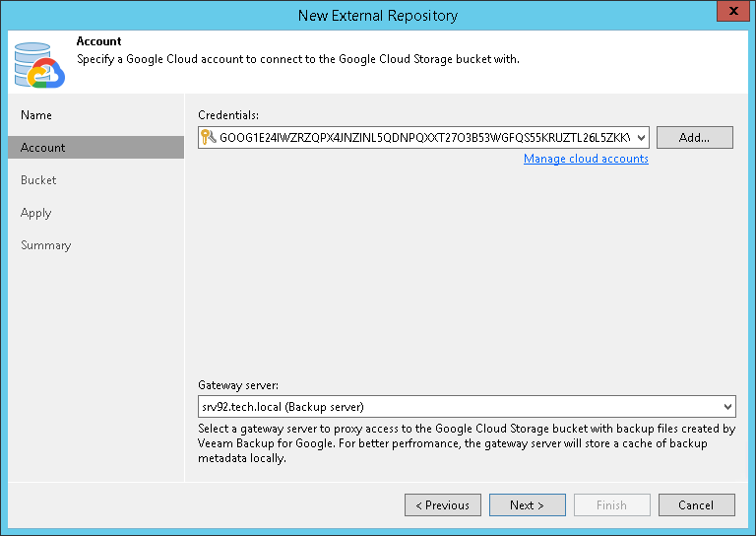Click the New External Repository title bar

click(378, 15)
